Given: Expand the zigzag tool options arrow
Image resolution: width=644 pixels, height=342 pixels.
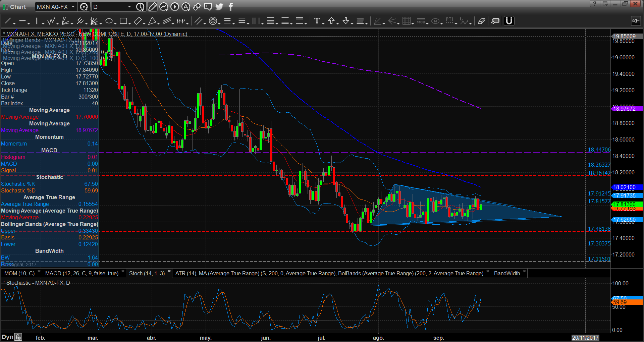Looking at the screenshot, I should tap(57, 23).
